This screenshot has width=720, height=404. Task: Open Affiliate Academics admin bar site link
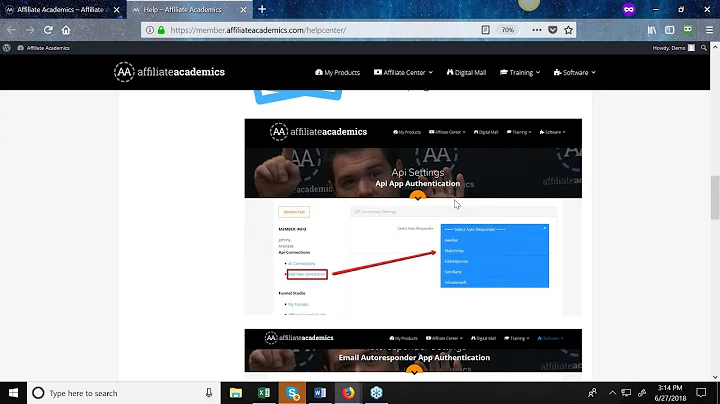tap(43, 48)
